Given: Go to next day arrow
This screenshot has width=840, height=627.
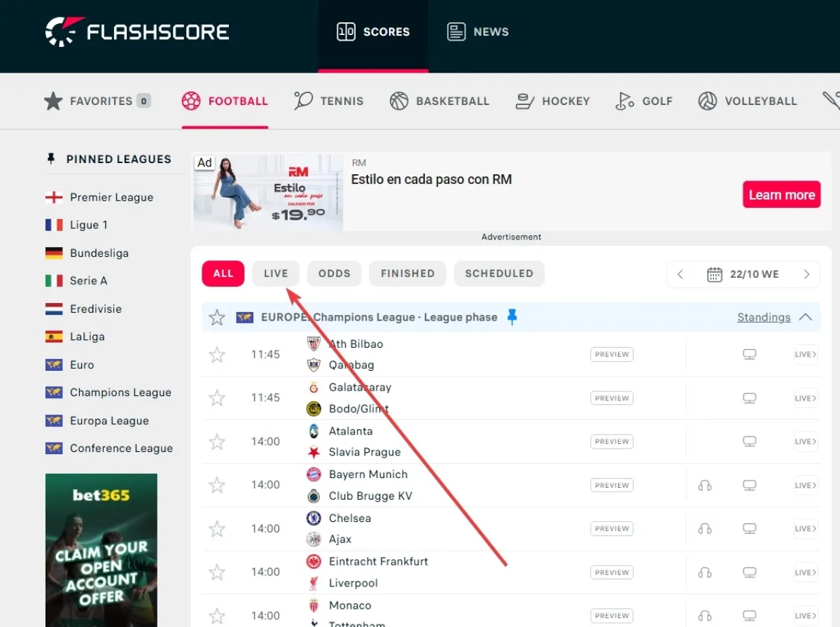Looking at the screenshot, I should [806, 274].
